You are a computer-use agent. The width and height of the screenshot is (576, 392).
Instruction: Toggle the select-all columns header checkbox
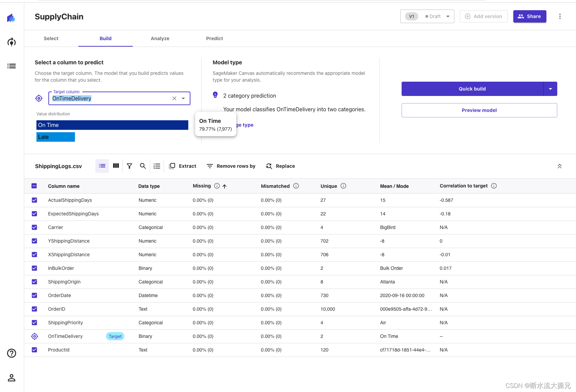click(34, 186)
